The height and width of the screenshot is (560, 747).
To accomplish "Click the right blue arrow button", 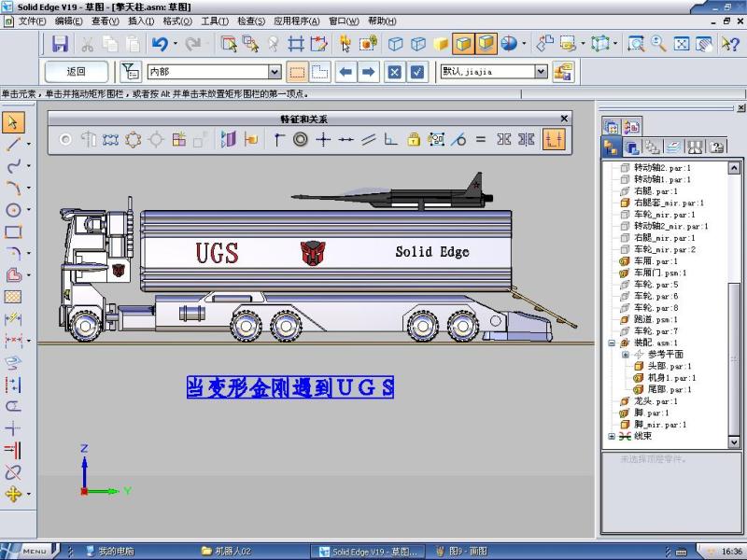I will (x=368, y=72).
